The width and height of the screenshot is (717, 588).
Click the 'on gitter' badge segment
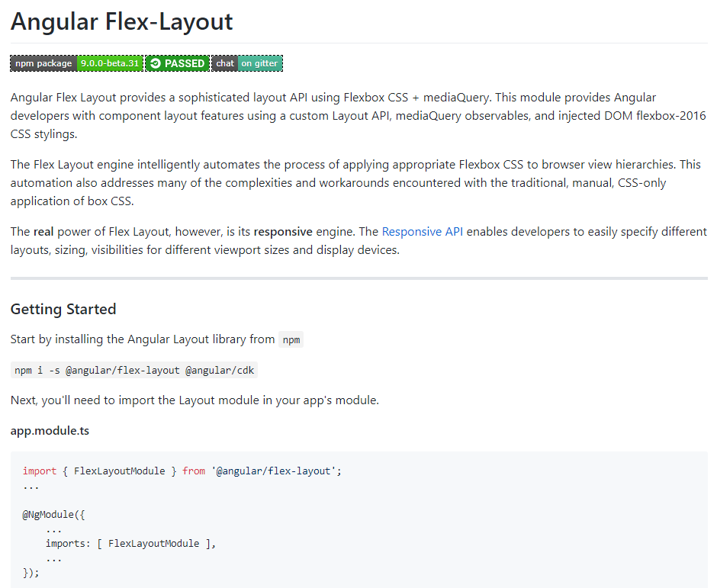click(260, 63)
